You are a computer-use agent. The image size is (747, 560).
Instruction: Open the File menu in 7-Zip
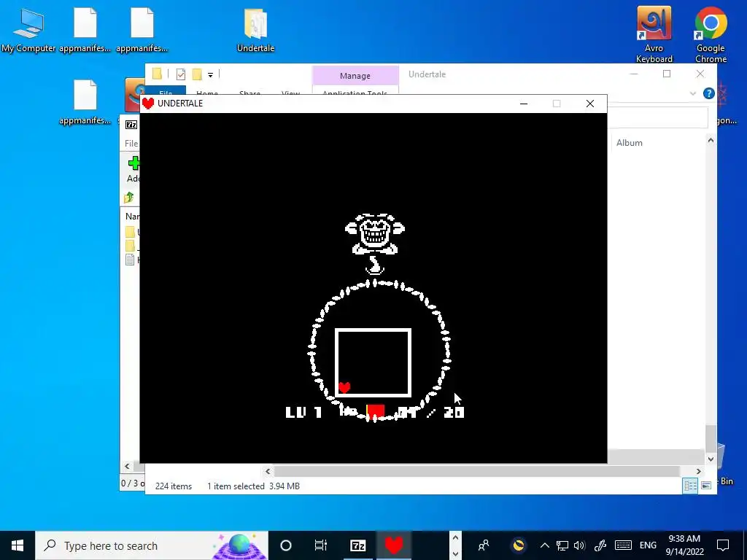[131, 144]
